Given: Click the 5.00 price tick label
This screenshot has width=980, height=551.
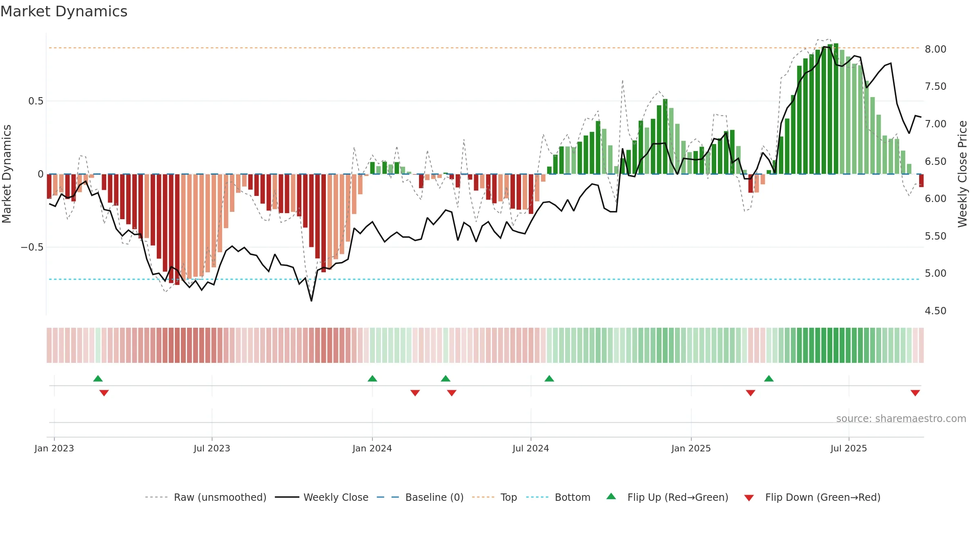Looking at the screenshot, I should (x=935, y=273).
